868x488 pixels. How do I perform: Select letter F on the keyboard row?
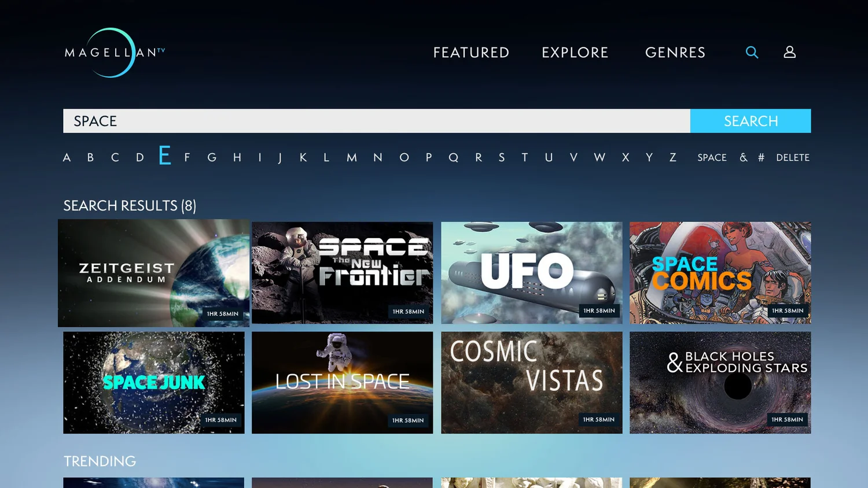click(187, 157)
